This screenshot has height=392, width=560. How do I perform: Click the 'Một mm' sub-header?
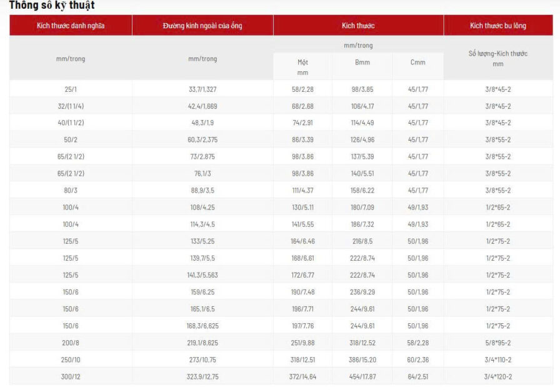point(302,67)
